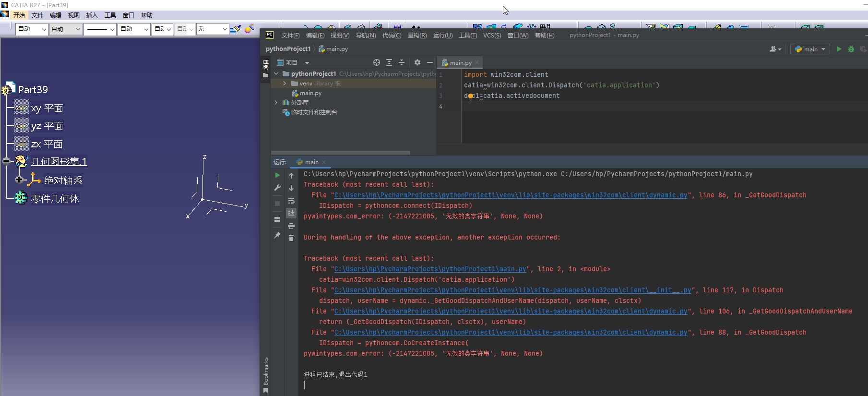Open CATIA 工具 menu
Viewport: 868px width, 396px height.
(110, 15)
